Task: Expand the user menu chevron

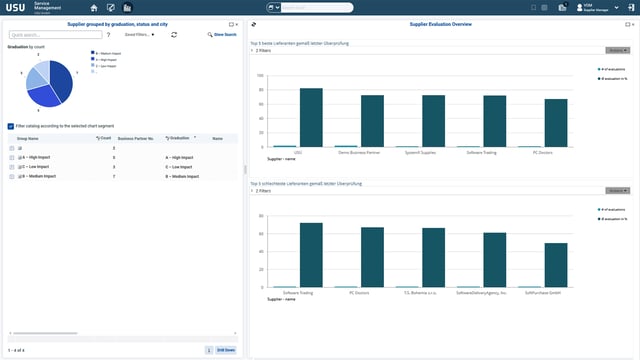Action: [x=616, y=8]
